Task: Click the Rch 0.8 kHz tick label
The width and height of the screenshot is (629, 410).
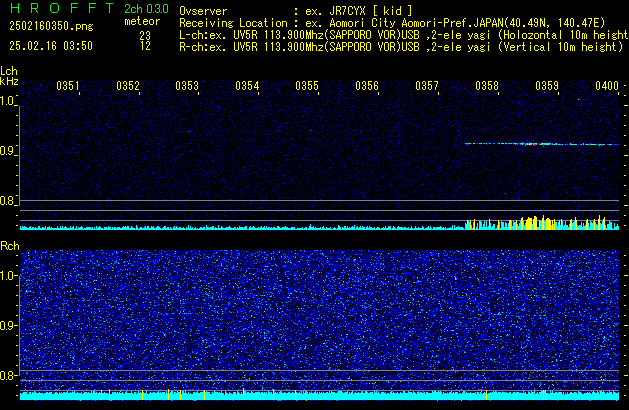Action: 8,375
